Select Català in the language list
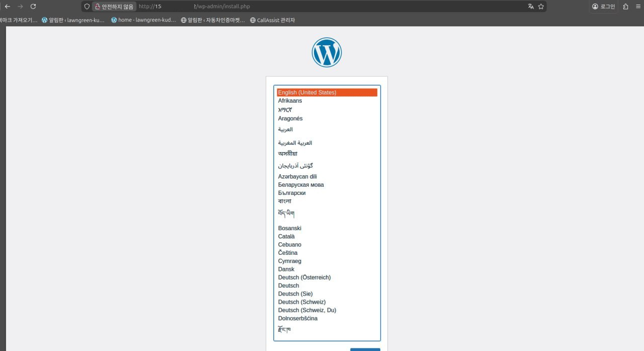 tap(286, 237)
